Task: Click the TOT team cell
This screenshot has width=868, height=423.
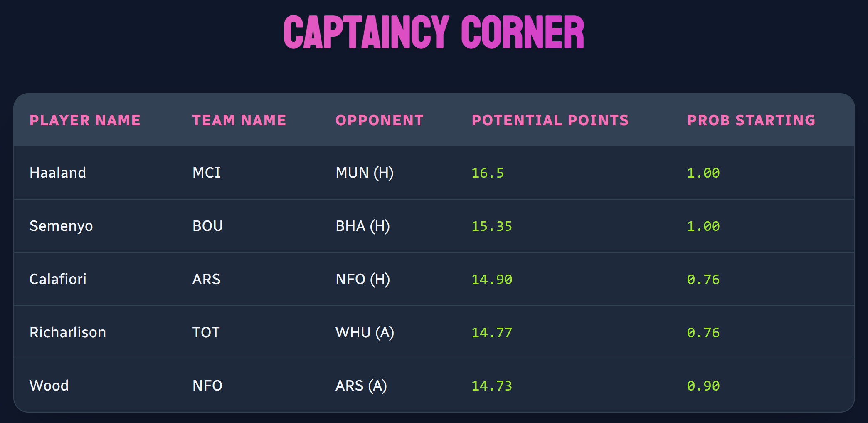Action: (206, 332)
